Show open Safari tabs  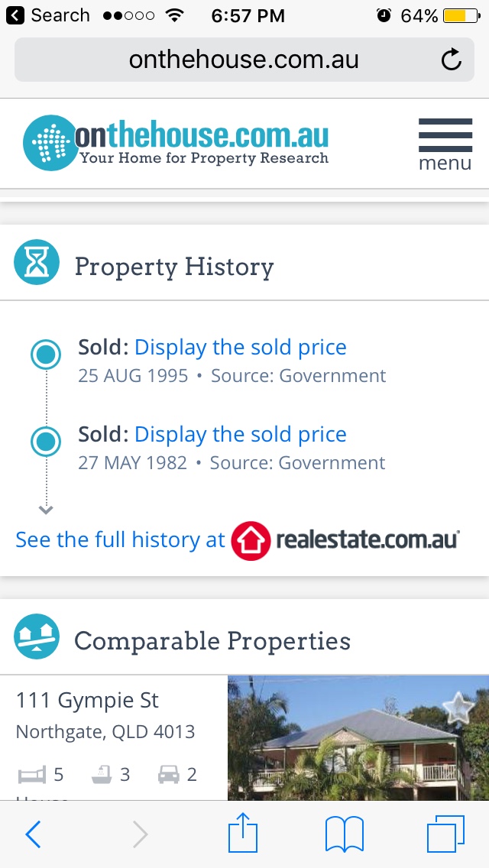445,833
